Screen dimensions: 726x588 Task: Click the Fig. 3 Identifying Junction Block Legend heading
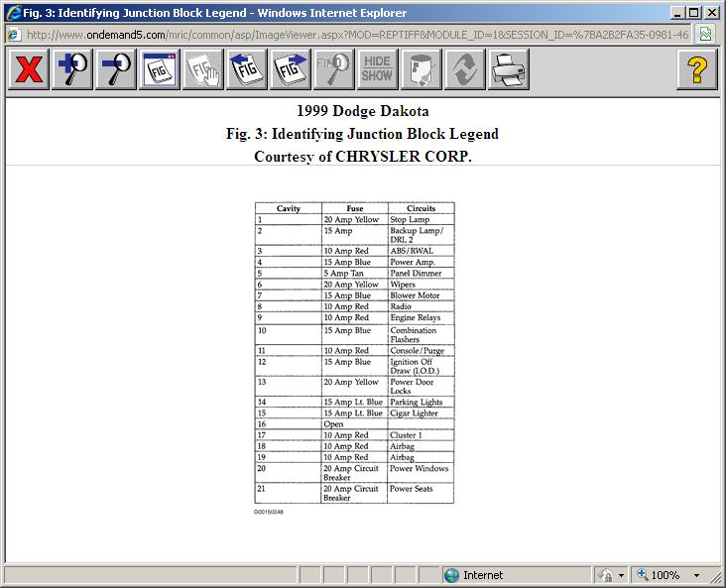click(x=363, y=134)
